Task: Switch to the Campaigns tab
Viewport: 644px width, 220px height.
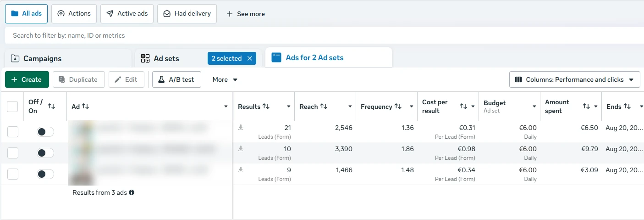Action: click(x=68, y=58)
